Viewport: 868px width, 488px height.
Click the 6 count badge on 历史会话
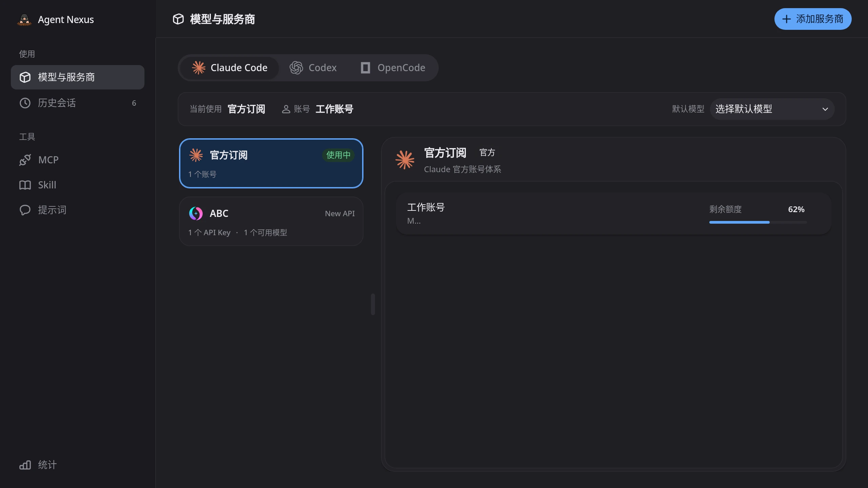tap(134, 103)
